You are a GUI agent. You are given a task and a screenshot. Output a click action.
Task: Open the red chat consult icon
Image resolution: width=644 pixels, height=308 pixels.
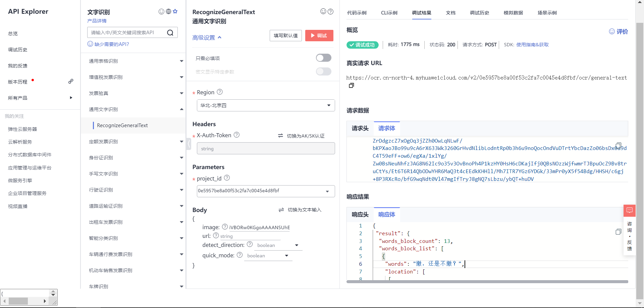click(x=630, y=210)
